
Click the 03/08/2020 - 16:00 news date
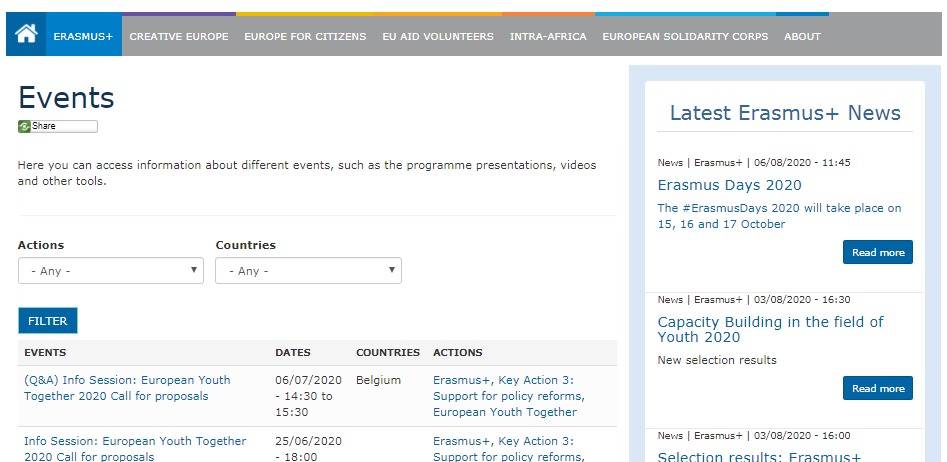pyautogui.click(x=802, y=435)
